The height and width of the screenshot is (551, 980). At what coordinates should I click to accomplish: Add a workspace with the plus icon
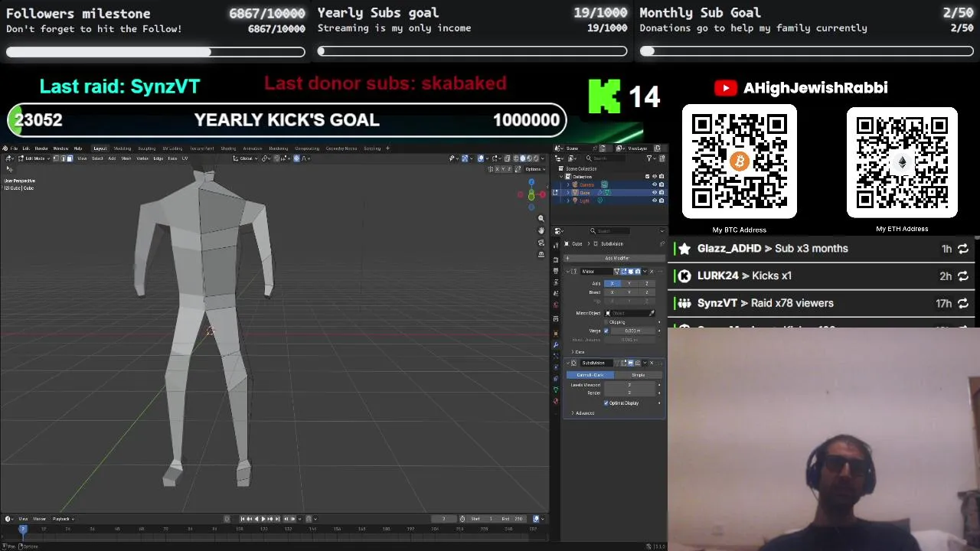coord(387,148)
